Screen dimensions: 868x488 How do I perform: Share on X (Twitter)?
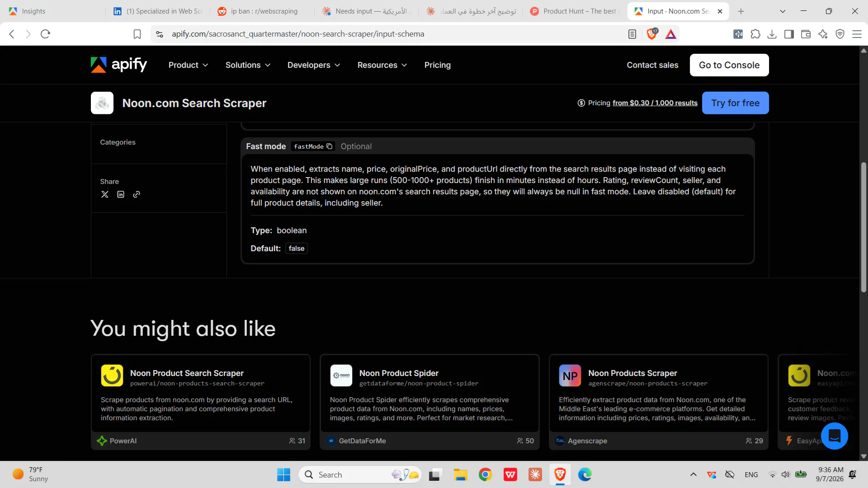coord(105,194)
